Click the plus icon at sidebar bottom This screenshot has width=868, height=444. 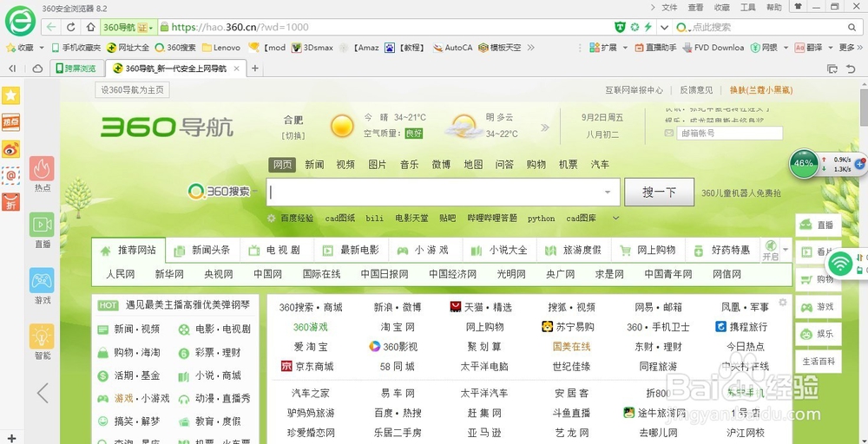click(x=11, y=439)
